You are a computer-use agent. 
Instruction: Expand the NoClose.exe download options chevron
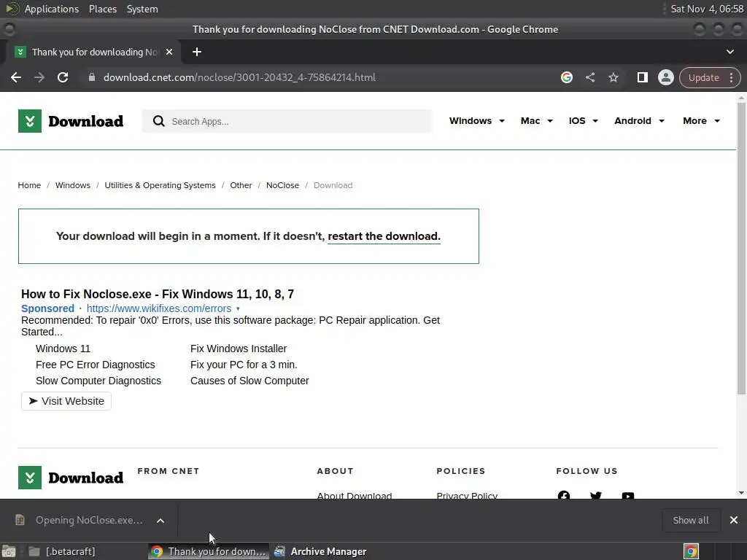[x=160, y=521]
